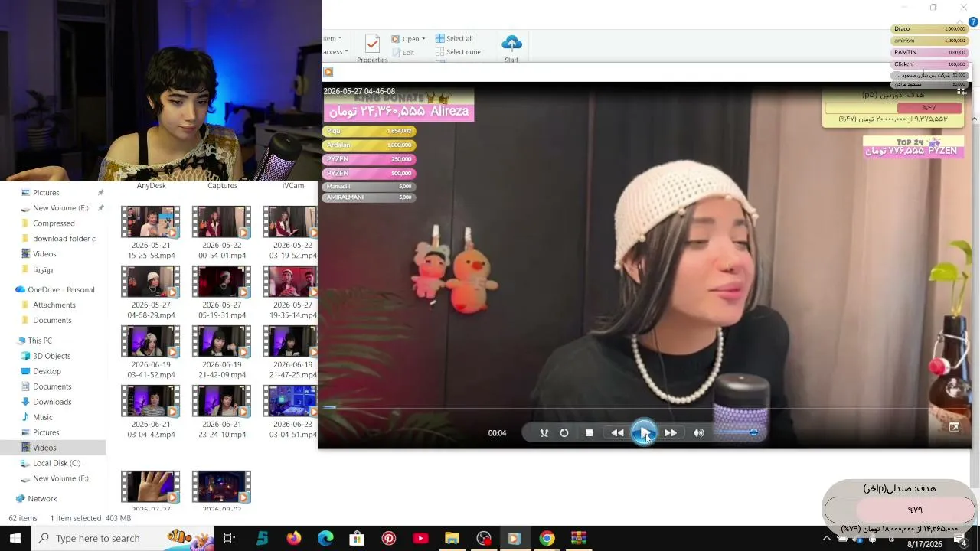
Task: Select video 2026-06-21 03-04-42.mp4
Action: click(151, 412)
